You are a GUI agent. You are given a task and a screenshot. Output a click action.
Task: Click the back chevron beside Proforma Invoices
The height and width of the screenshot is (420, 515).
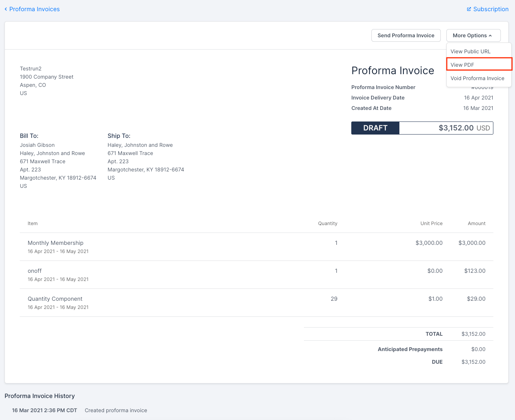click(x=6, y=9)
